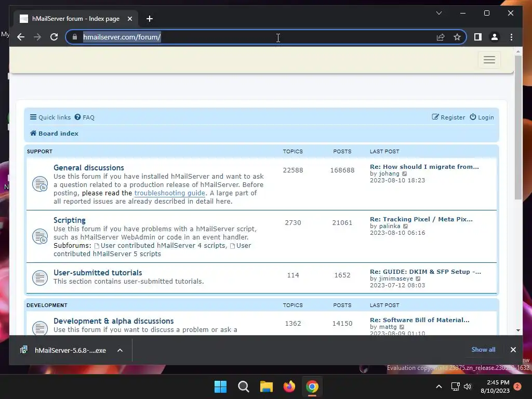532x399 pixels.
Task: Click posts count 168688
Action: click(x=342, y=170)
